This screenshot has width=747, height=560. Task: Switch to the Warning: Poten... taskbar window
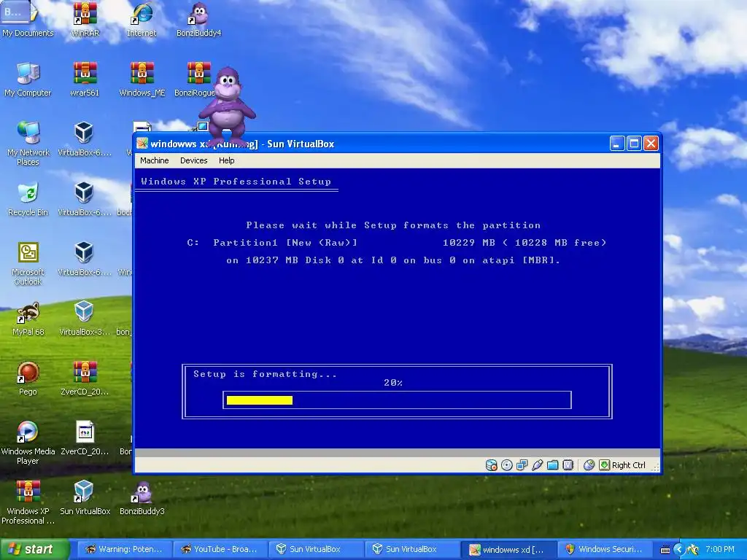[124, 549]
